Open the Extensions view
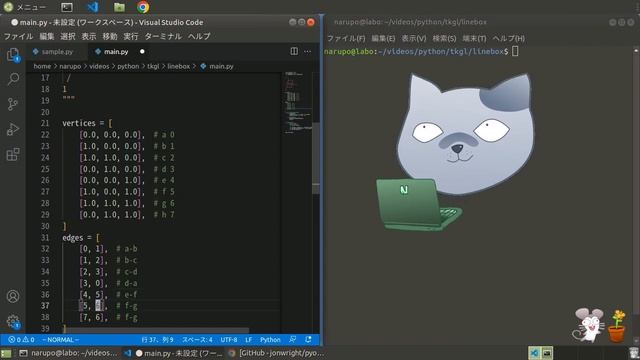Viewport: 640px width, 360px height. click(13, 154)
